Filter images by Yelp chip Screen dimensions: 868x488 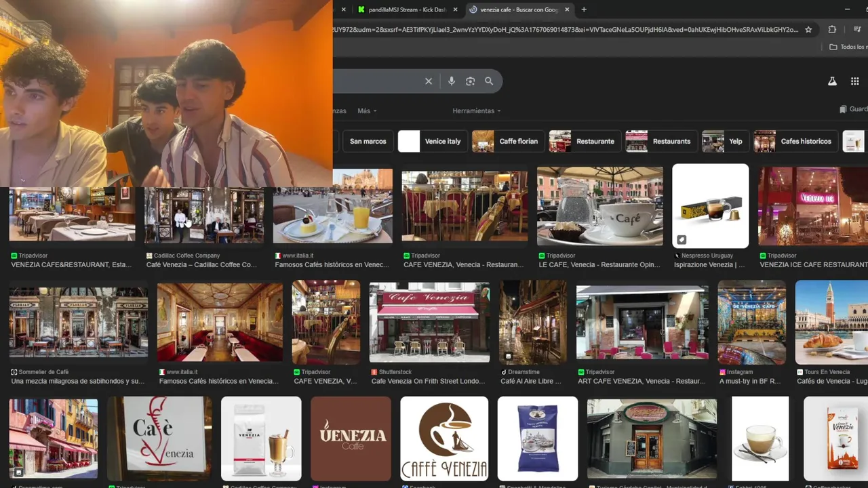pos(725,141)
